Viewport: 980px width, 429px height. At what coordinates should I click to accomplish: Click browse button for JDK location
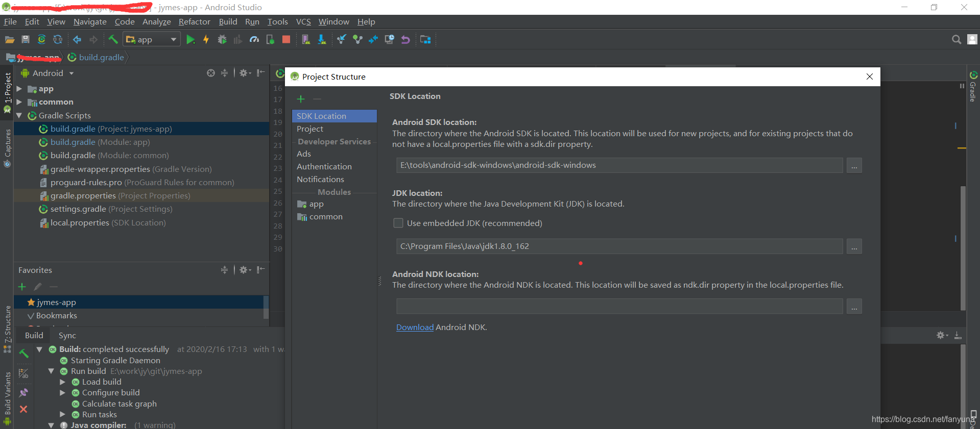point(854,246)
